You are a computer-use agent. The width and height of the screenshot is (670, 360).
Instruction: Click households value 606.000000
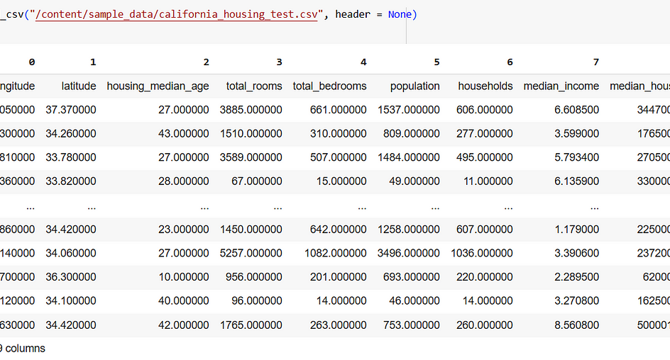[485, 110]
